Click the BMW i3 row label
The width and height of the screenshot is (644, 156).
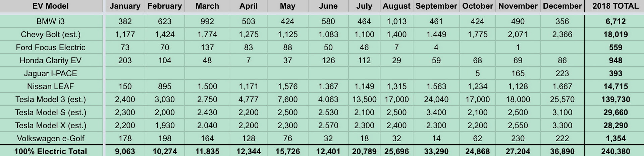51,21
